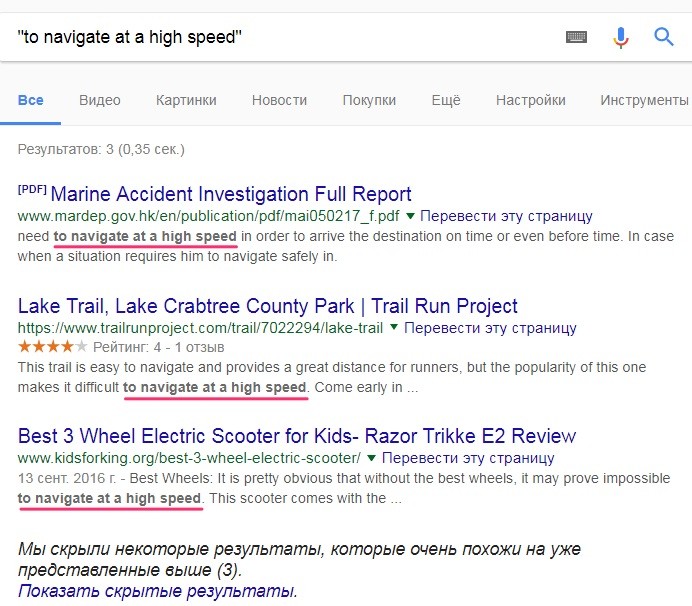Open the dropdown arrow next to the trailrunproject.com URL
692x606 pixels.
pyautogui.click(x=394, y=328)
